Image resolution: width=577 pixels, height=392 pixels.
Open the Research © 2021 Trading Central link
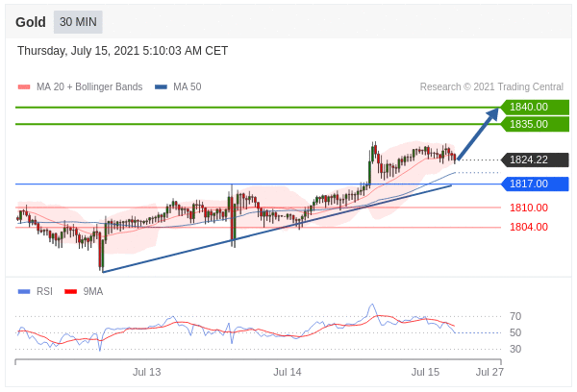point(491,87)
